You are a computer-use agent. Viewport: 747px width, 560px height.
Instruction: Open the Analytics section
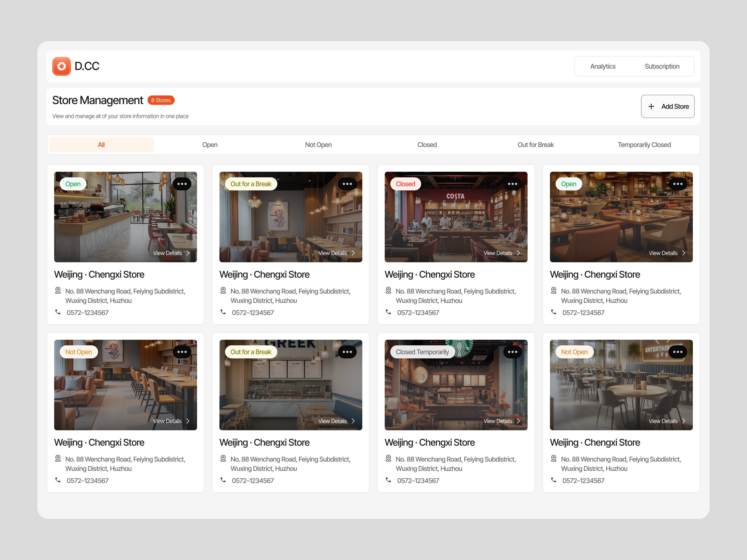click(x=603, y=66)
